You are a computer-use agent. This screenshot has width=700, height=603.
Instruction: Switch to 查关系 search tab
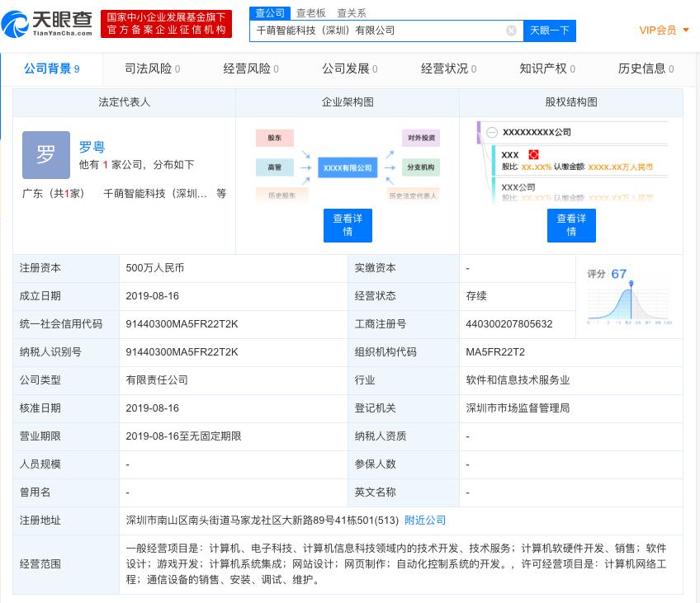[x=352, y=13]
